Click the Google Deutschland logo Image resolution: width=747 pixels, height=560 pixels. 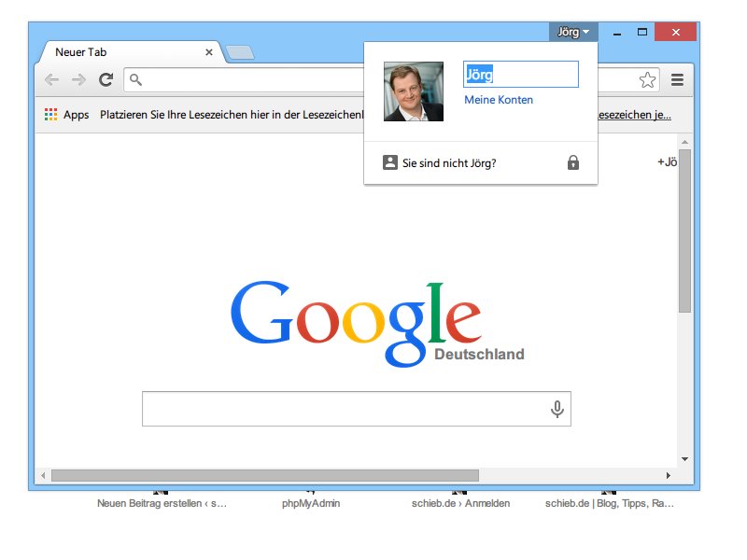377,324
